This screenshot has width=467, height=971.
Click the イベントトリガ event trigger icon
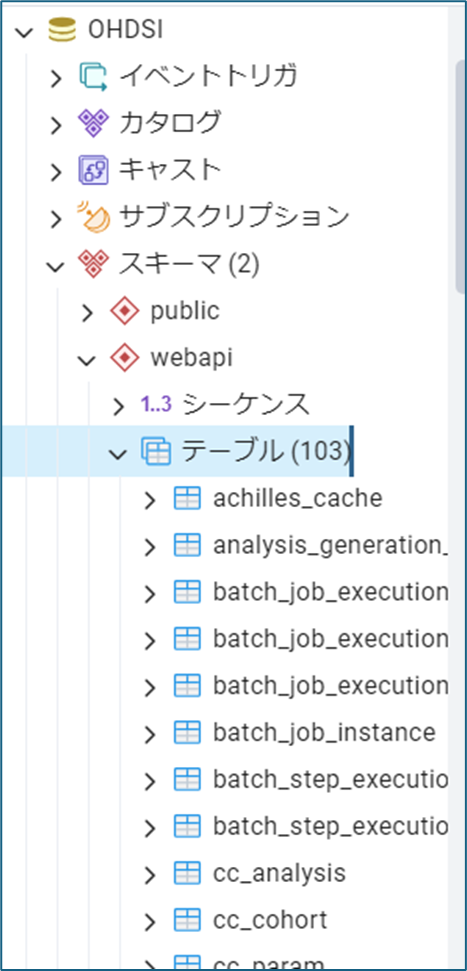[x=94, y=76]
